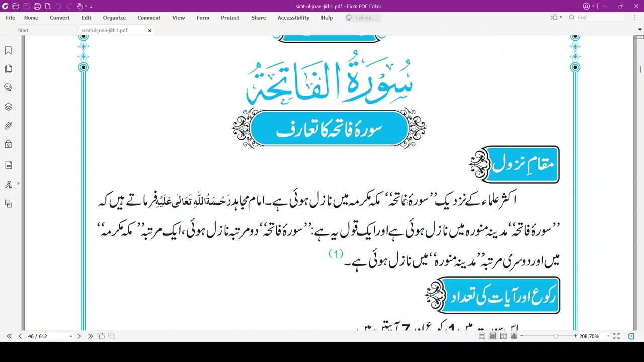The height and width of the screenshot is (362, 644).
Task: Open the bottom sidebar panel icon
Action: [8, 204]
